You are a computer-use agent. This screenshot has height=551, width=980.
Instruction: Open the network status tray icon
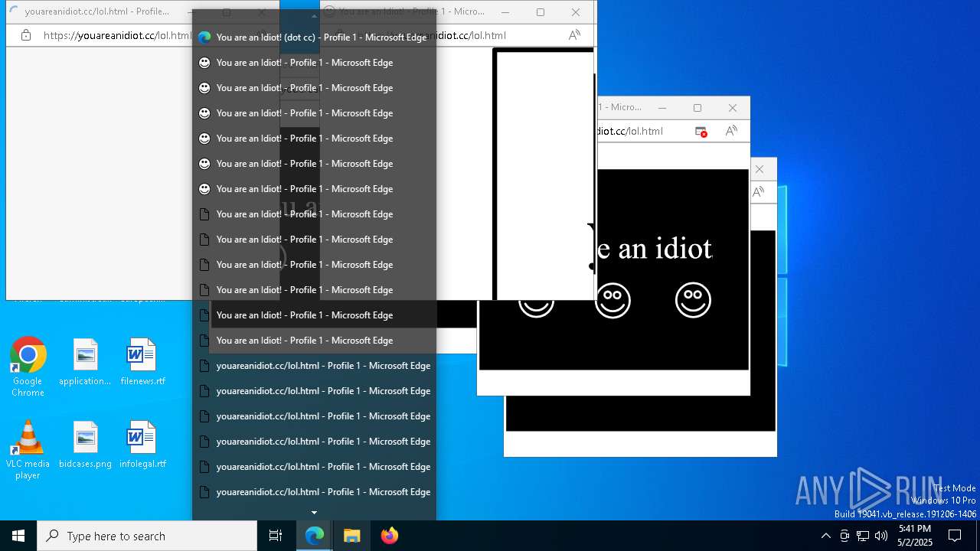863,536
